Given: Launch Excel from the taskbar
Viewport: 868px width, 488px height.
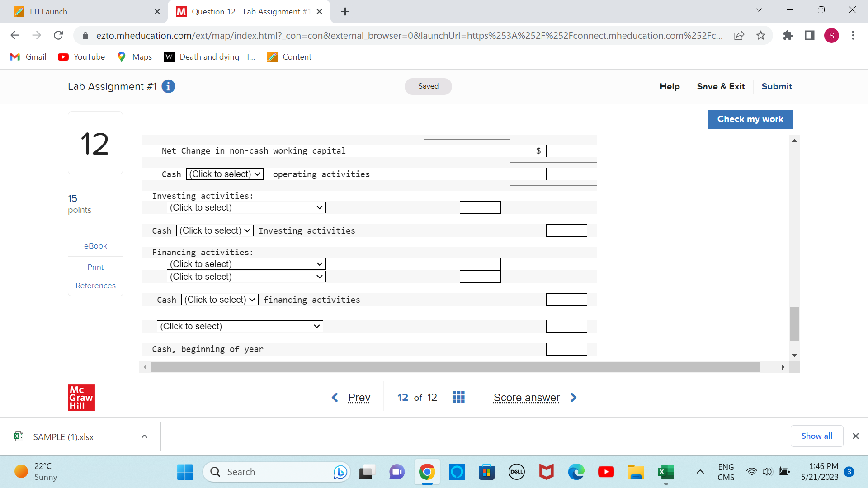Looking at the screenshot, I should 665,471.
